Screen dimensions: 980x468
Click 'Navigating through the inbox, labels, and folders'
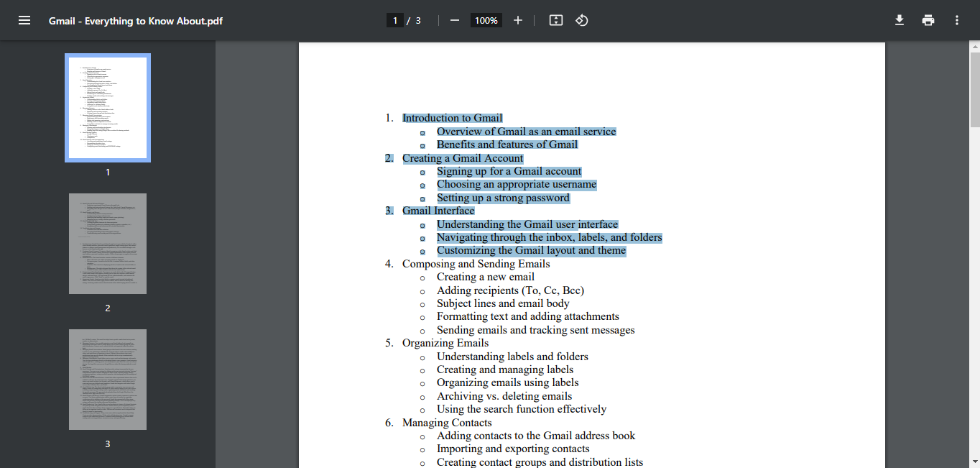click(x=550, y=237)
